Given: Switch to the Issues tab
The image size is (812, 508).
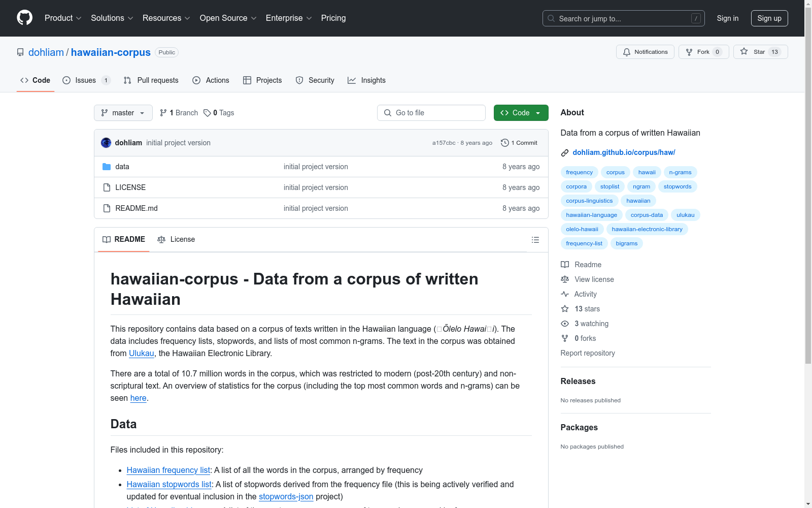Looking at the screenshot, I should coord(86,80).
